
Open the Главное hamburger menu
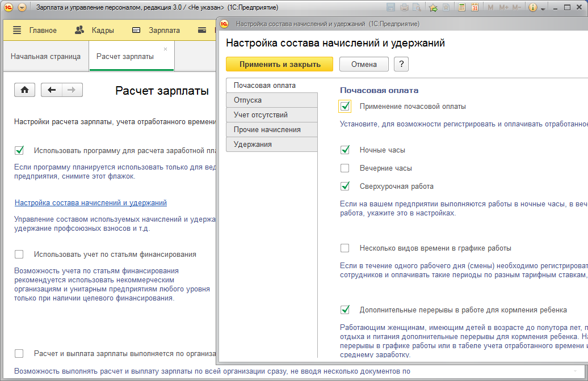pyautogui.click(x=17, y=30)
